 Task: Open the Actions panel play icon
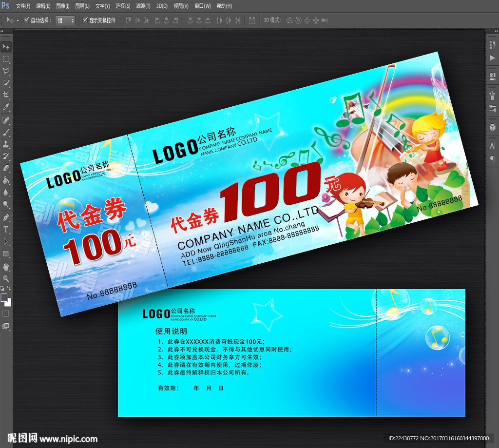coord(493,58)
